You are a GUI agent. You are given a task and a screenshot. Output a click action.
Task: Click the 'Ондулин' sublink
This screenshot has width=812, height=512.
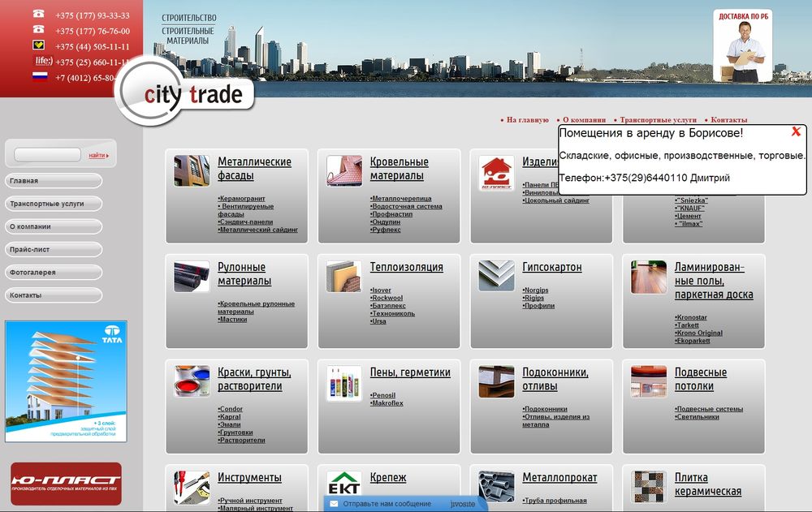pyautogui.click(x=386, y=222)
